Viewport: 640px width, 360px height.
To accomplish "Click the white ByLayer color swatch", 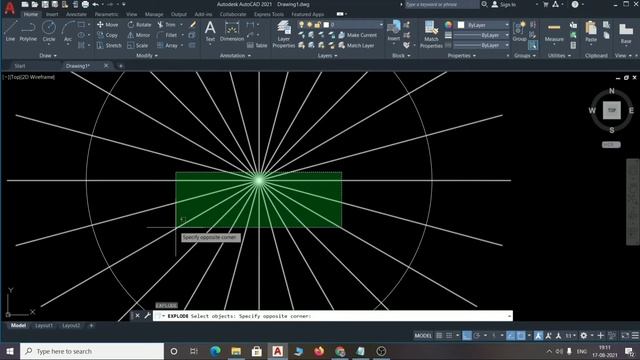I will point(461,25).
